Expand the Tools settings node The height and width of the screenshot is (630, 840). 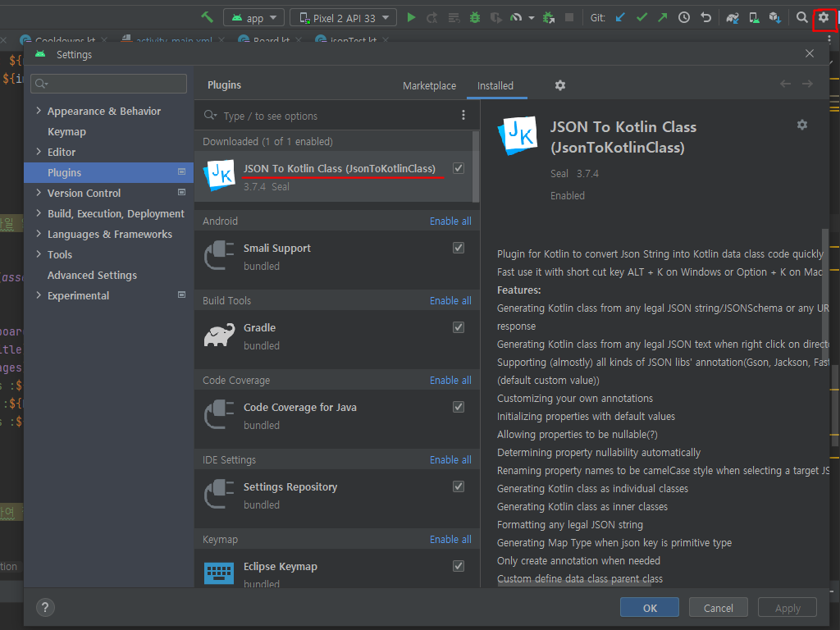coord(39,254)
